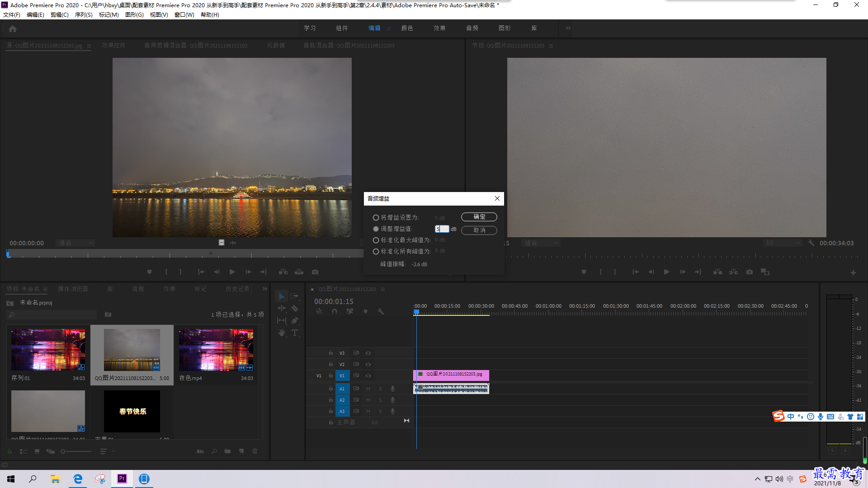
Task: Open the 窗口(W) menu
Action: [184, 15]
